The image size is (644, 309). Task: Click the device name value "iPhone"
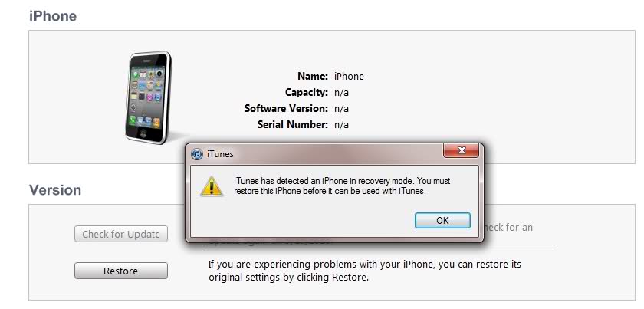349,77
